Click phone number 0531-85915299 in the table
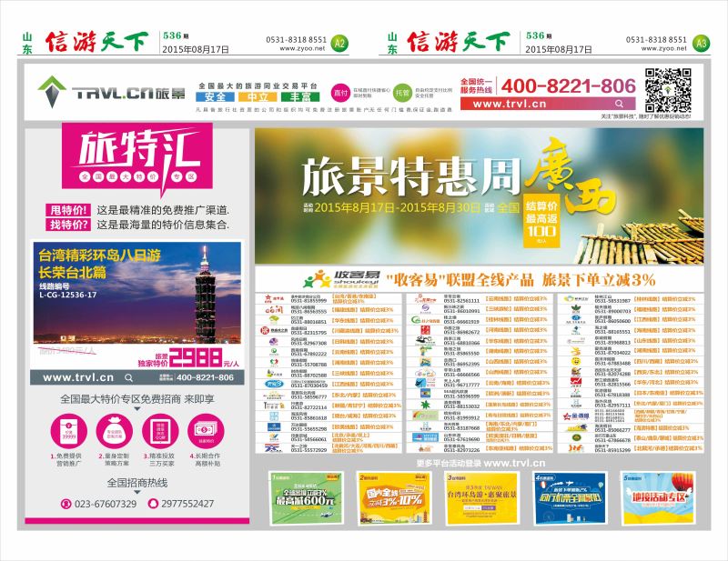 (612, 450)
